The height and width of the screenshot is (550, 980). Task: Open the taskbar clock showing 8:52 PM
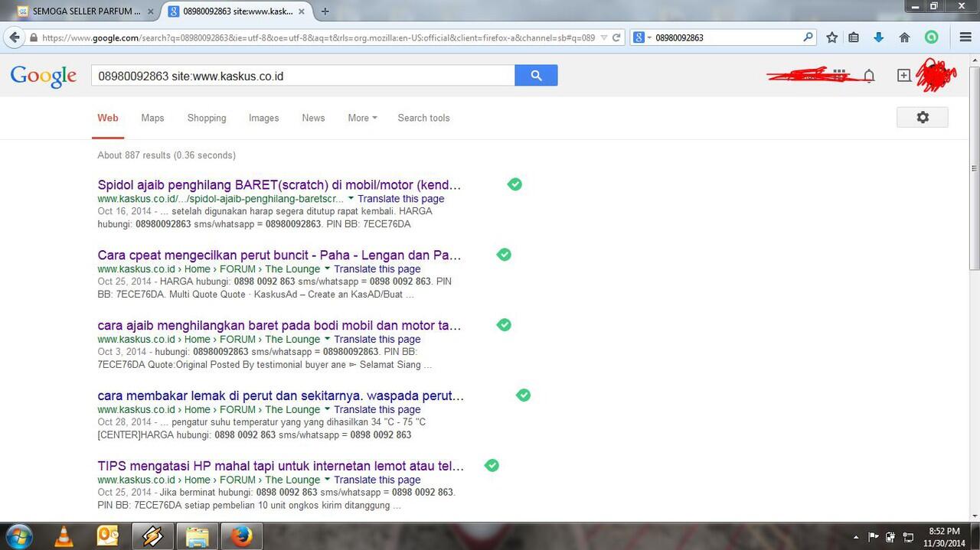943,536
